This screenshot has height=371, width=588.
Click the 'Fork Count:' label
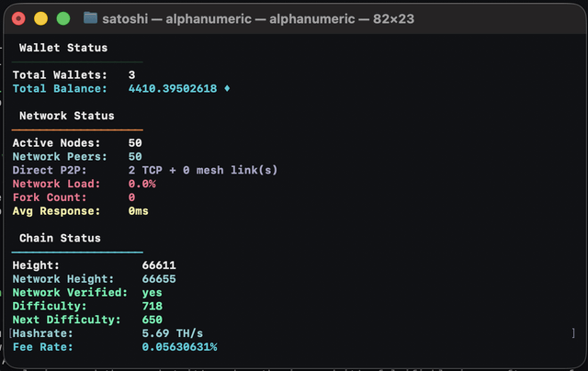50,197
